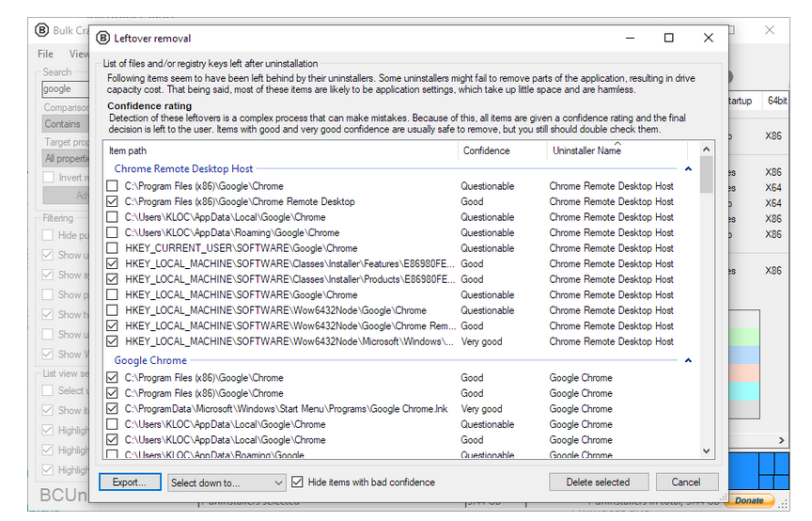Collapse the Chrome Remote Desktop Host group

[688, 168]
